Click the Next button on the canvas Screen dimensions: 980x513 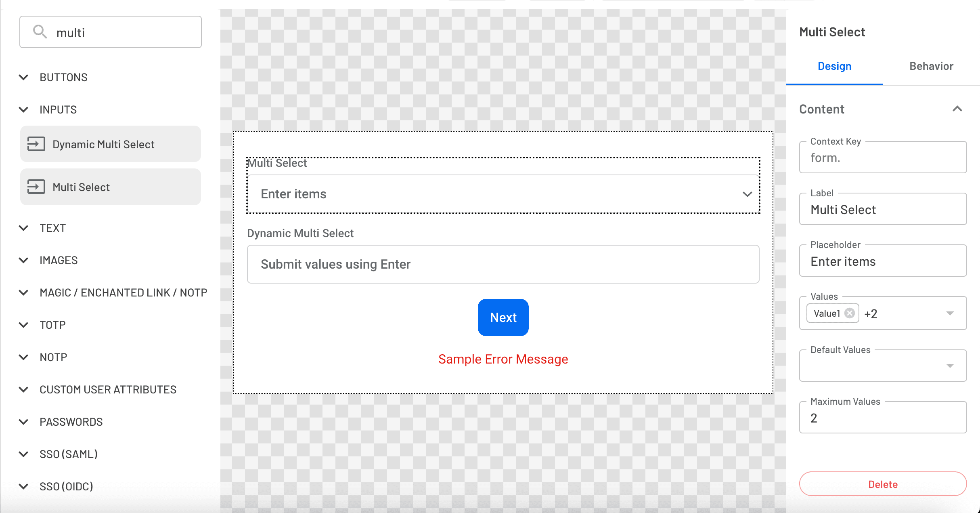click(x=503, y=317)
